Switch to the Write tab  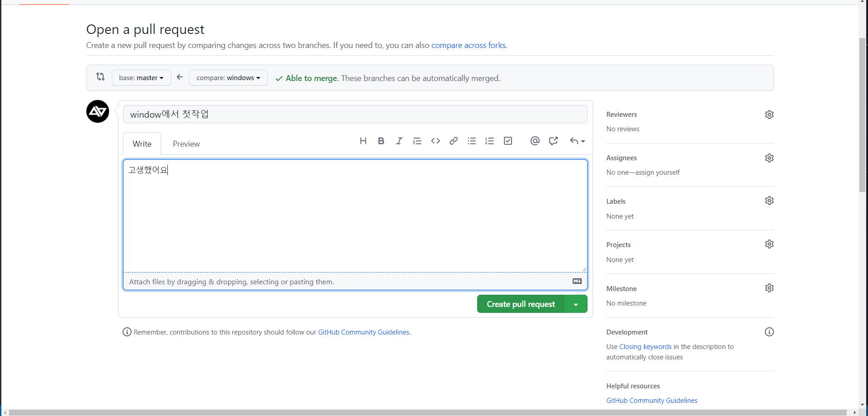coord(142,143)
